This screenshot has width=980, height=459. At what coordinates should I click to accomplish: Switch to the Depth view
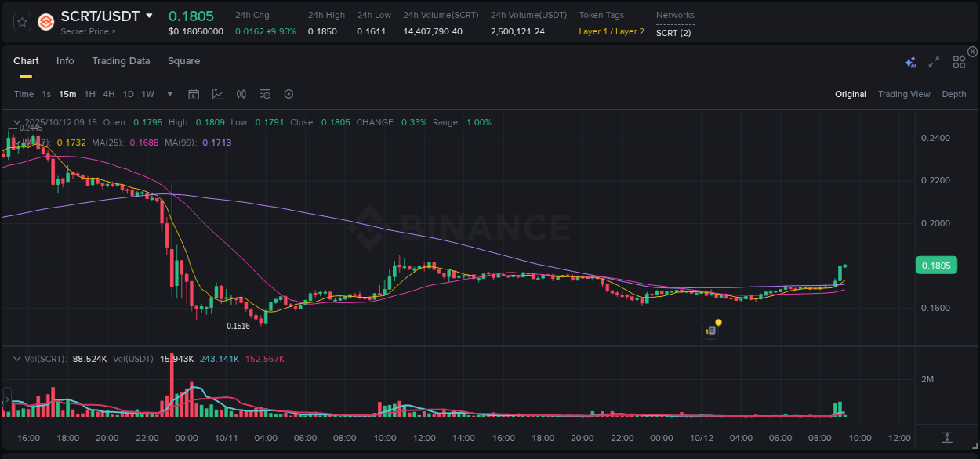click(x=953, y=93)
